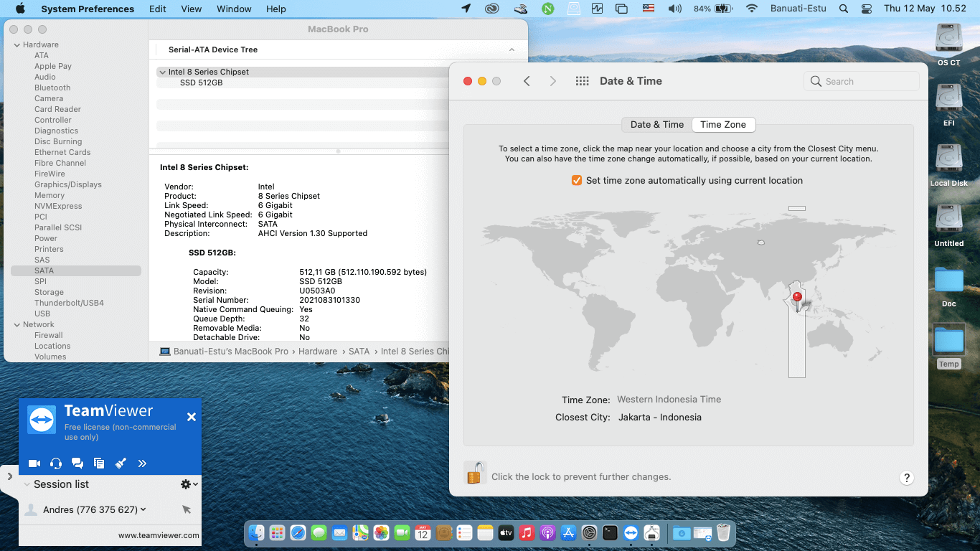Click the TeamViewer video call icon
980x551 pixels.
[x=34, y=463]
